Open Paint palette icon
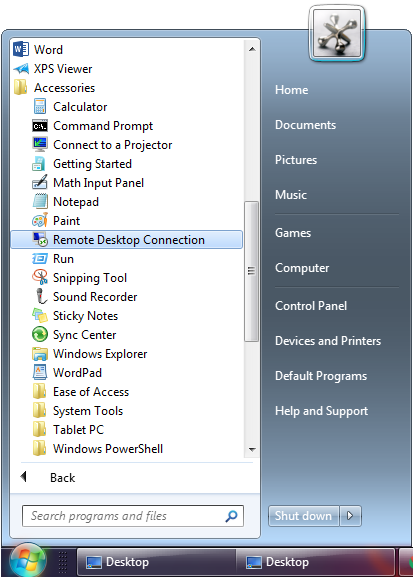This screenshot has height=577, width=413. pos(40,220)
